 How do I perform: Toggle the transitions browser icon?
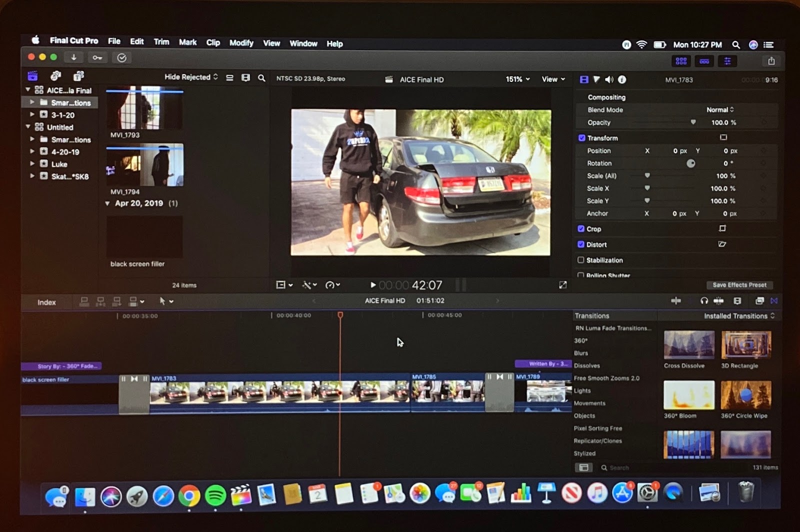tap(774, 301)
